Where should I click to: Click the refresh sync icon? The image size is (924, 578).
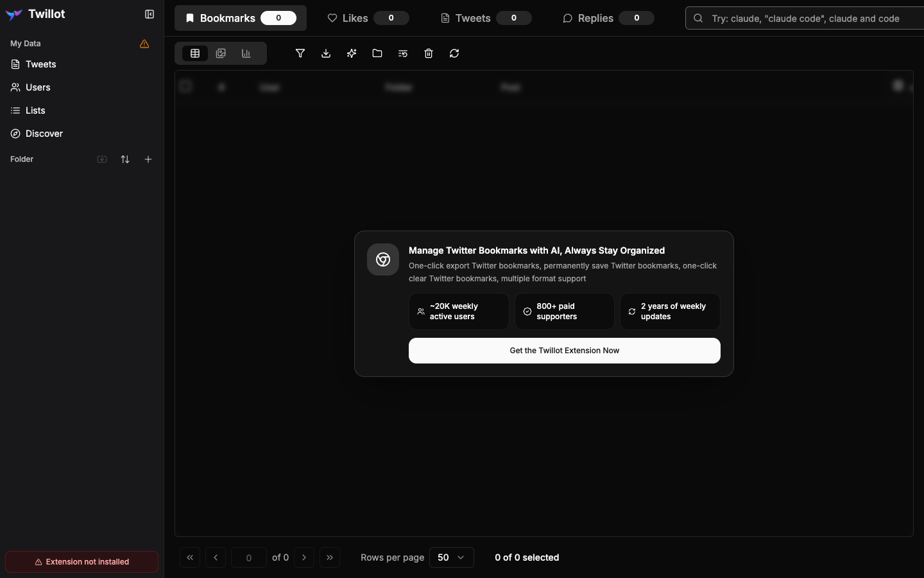(x=454, y=53)
